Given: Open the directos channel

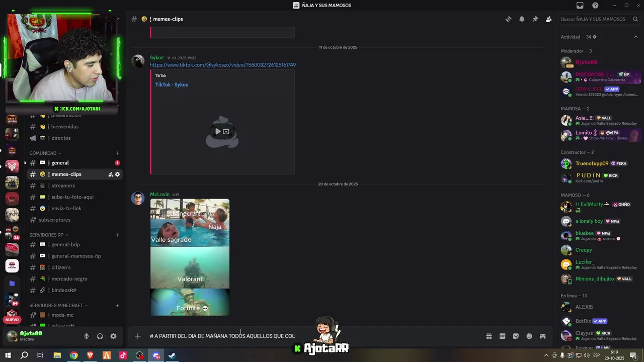Looking at the screenshot, I should [74, 138].
